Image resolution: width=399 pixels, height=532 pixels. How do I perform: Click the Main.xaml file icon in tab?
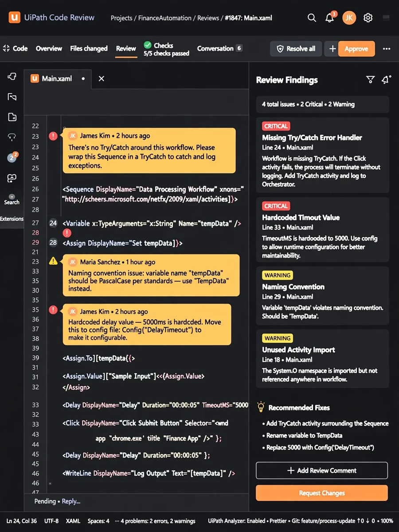pyautogui.click(x=35, y=78)
